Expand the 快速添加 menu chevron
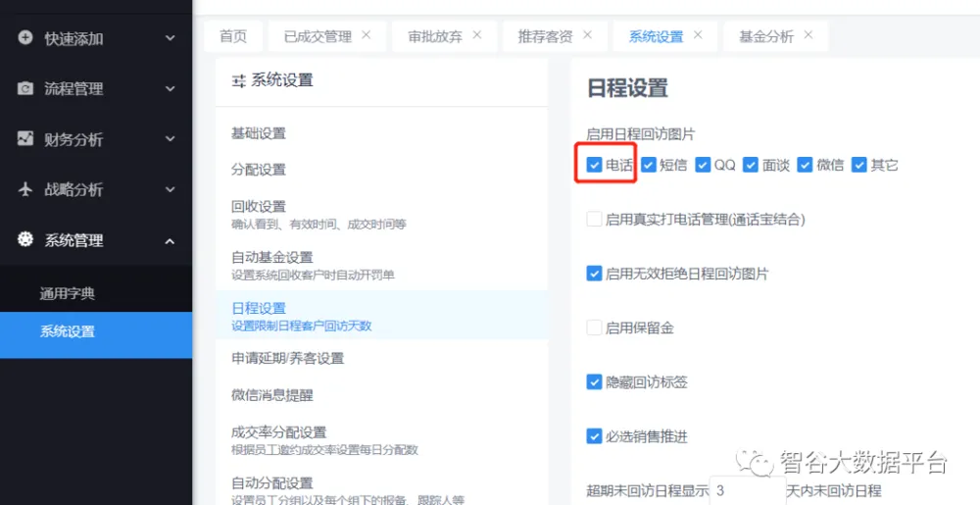The height and width of the screenshot is (505, 980). [x=171, y=38]
